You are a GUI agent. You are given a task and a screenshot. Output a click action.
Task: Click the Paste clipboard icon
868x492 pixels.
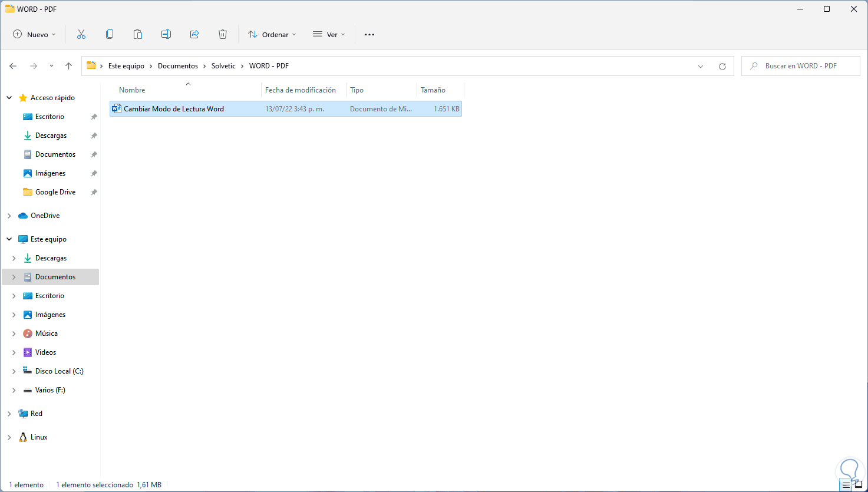138,35
